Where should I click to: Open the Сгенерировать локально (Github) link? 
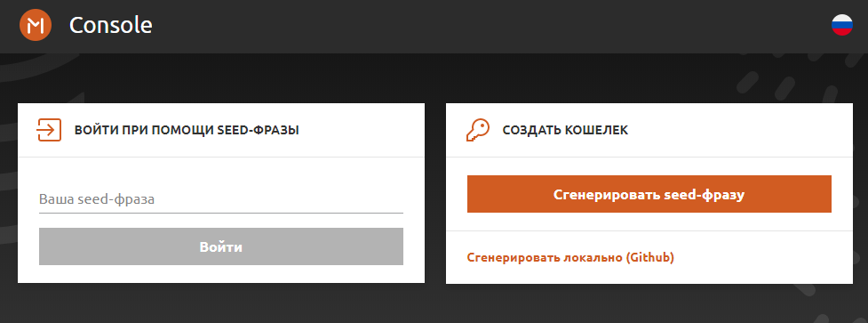point(570,257)
